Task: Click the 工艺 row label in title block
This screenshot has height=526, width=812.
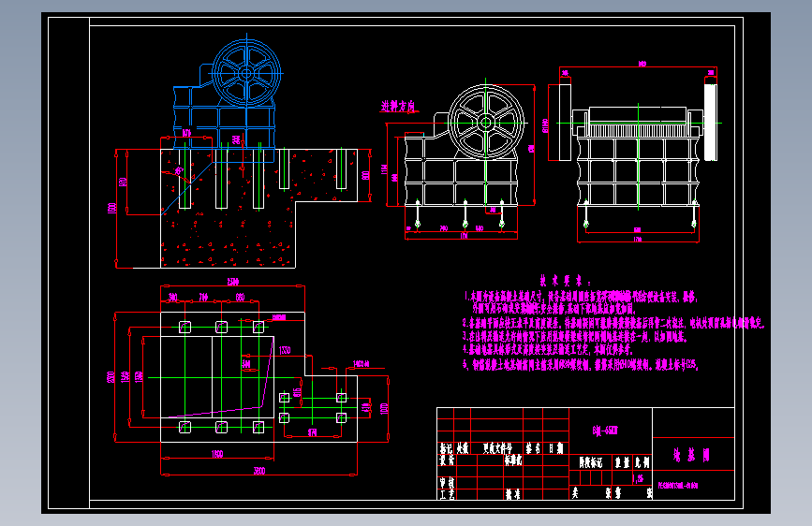Action: coord(447,494)
